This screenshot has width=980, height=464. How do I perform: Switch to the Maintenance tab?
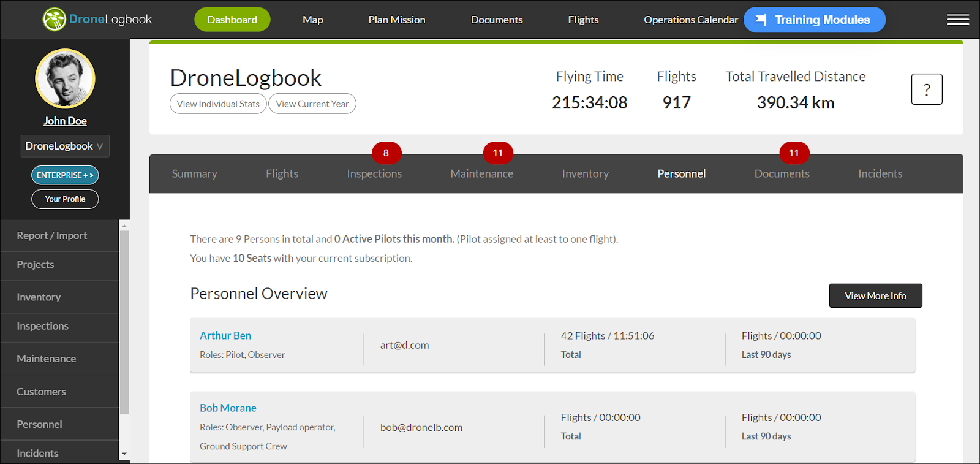point(482,173)
